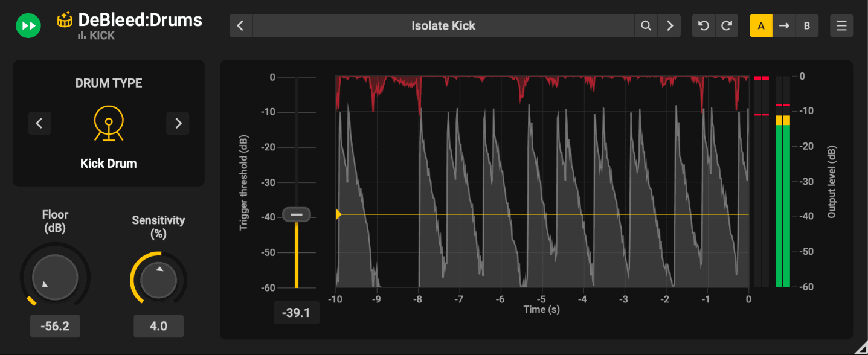Edit the Floor value field -56.2
The height and width of the screenshot is (355, 868).
pos(55,327)
